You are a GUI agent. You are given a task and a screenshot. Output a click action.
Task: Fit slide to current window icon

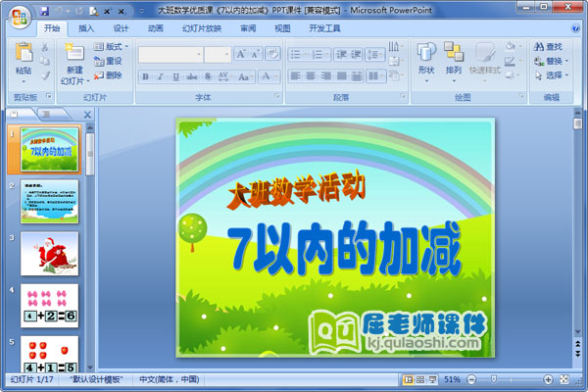pyautogui.click(x=564, y=379)
